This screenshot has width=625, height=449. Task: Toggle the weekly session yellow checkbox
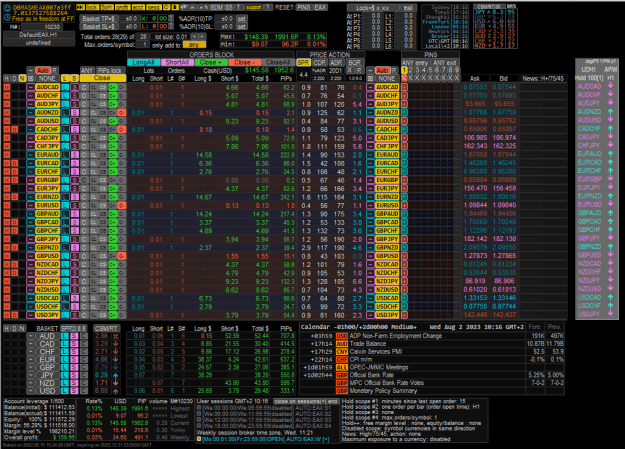point(199,439)
